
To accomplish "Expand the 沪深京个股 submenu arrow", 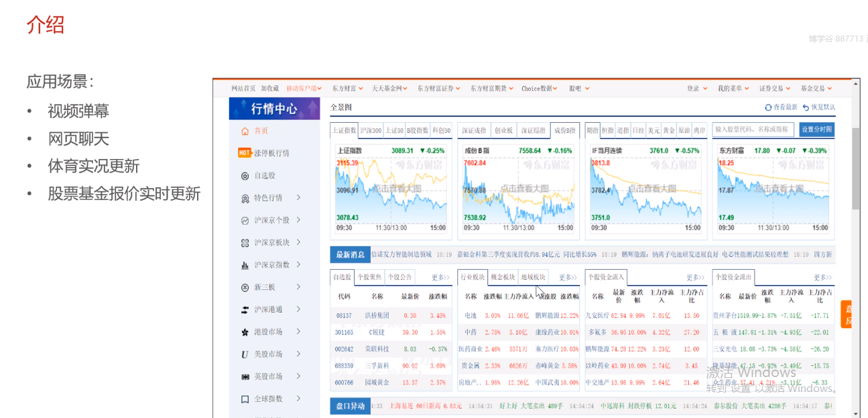I will coord(298,220).
